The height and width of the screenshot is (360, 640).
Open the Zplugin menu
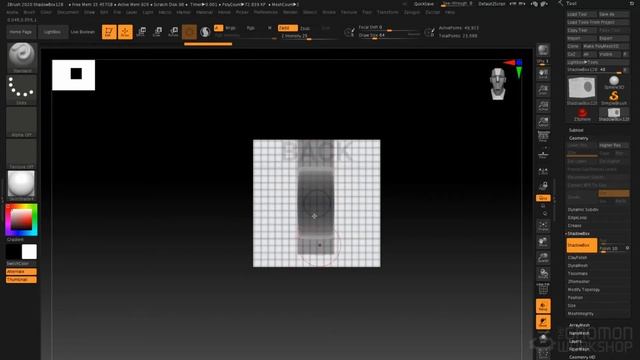click(412, 12)
